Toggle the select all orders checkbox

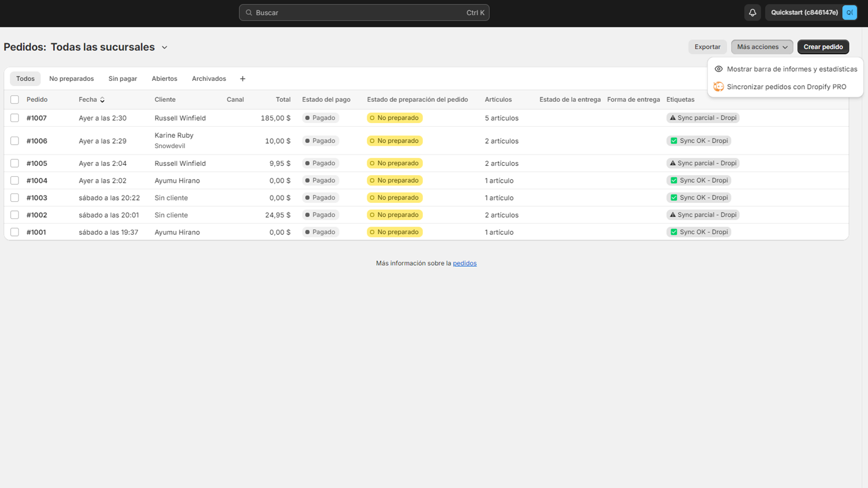tap(15, 100)
